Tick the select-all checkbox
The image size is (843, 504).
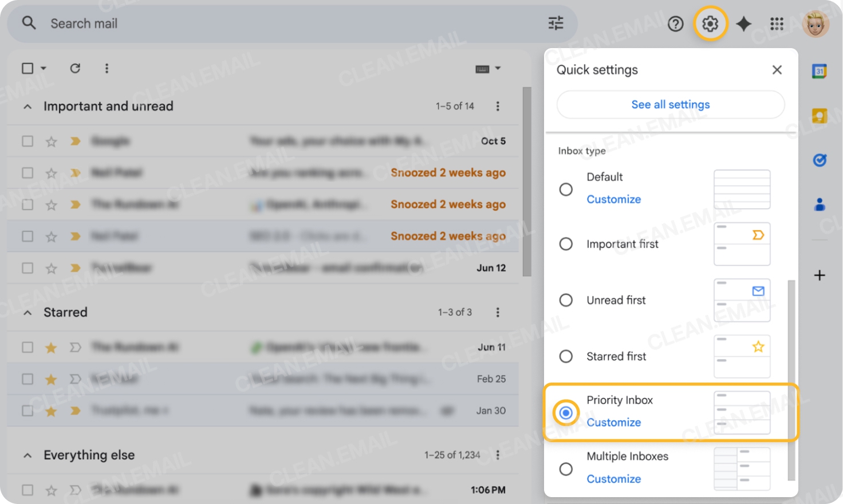pos(27,68)
